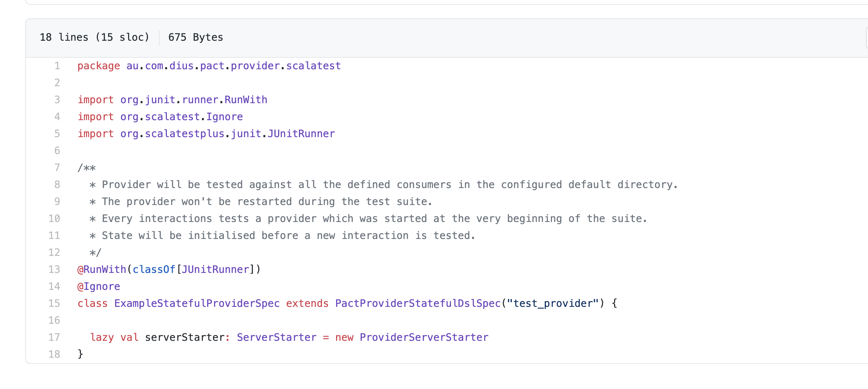Click PactProviderStatefulDslSpec in the class declaration
The height and width of the screenshot is (389, 868).
[418, 303]
